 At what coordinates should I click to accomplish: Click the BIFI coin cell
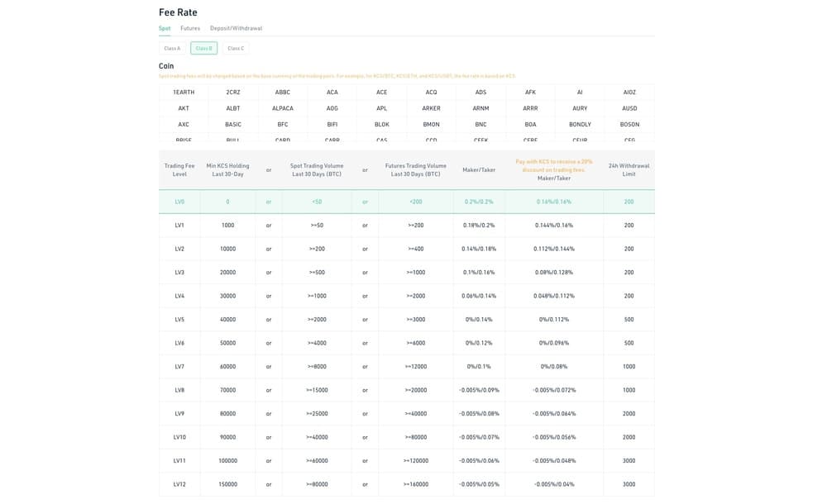click(x=332, y=125)
